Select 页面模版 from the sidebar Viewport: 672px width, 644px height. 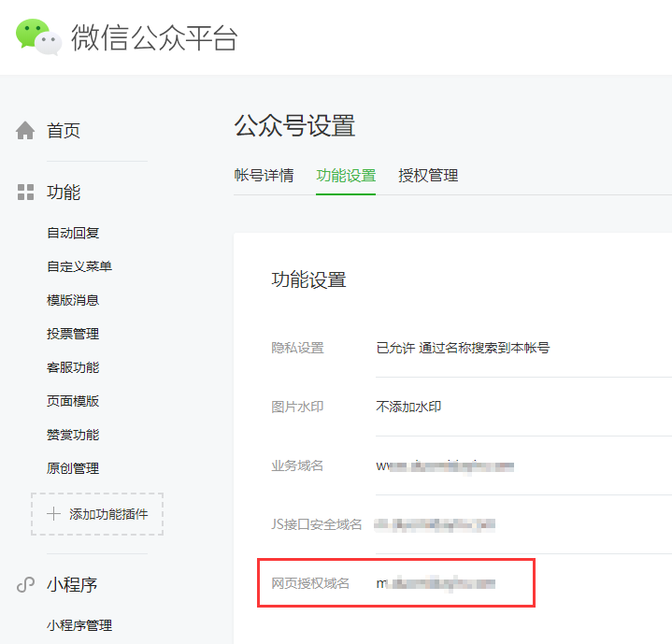(73, 401)
